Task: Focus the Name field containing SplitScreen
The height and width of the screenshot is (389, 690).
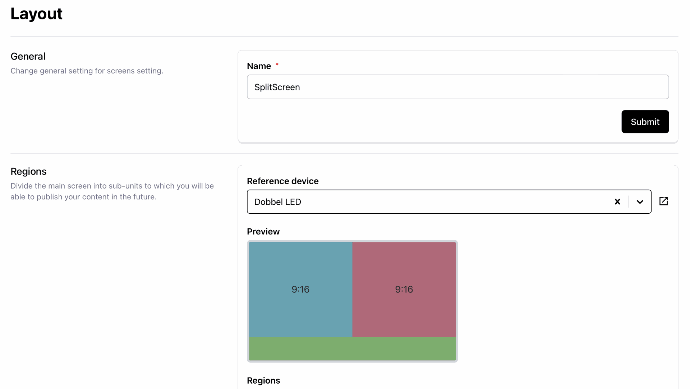Action: (458, 87)
